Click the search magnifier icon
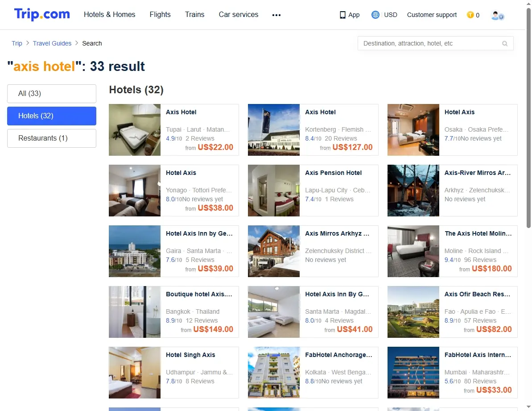The image size is (532, 411). (505, 43)
